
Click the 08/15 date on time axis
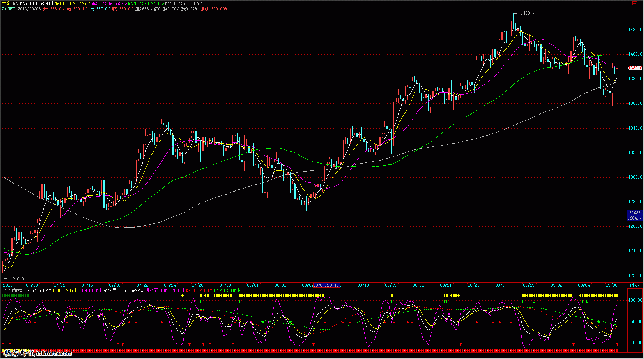(x=391, y=285)
